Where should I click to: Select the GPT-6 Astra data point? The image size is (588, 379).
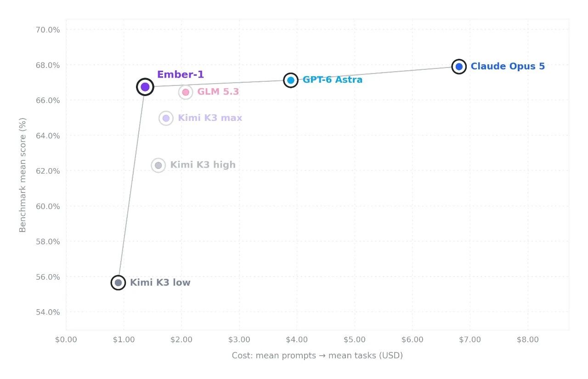[x=291, y=80]
